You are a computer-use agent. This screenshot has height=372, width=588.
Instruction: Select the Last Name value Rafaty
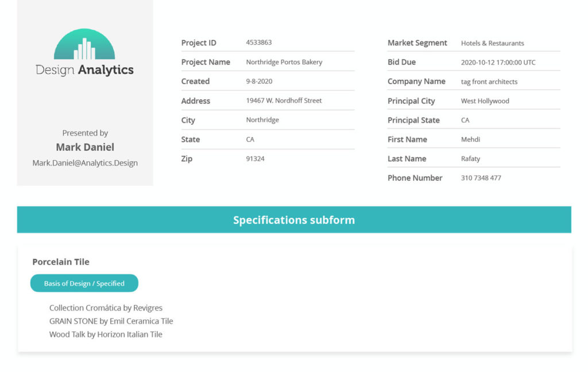click(470, 158)
